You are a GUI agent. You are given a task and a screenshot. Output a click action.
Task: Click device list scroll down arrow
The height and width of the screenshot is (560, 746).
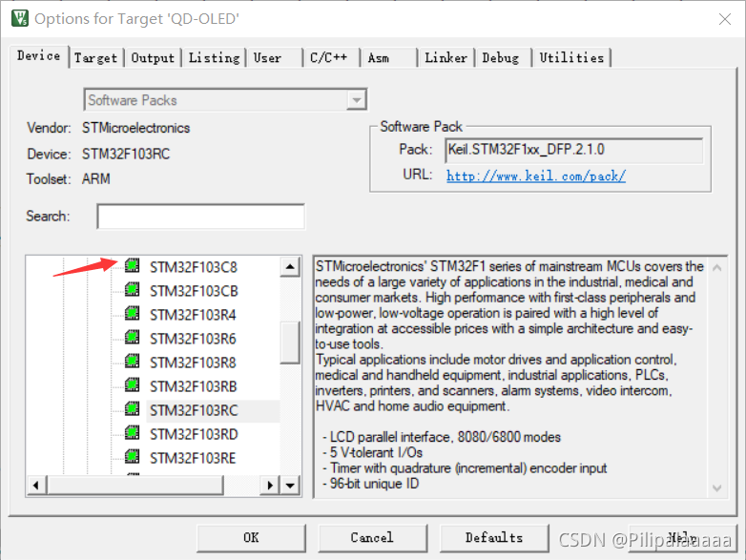tap(290, 486)
